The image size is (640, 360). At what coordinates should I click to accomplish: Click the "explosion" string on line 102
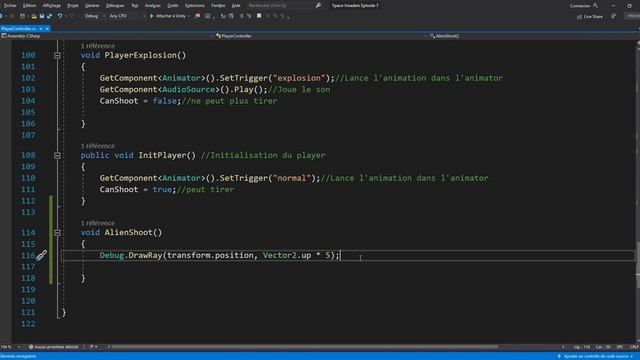[x=301, y=78]
